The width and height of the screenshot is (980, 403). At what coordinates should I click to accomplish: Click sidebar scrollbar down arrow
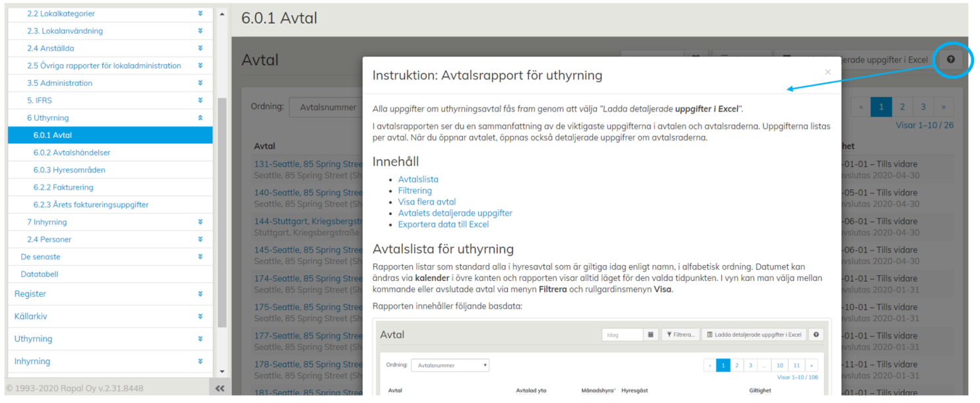coord(222,372)
